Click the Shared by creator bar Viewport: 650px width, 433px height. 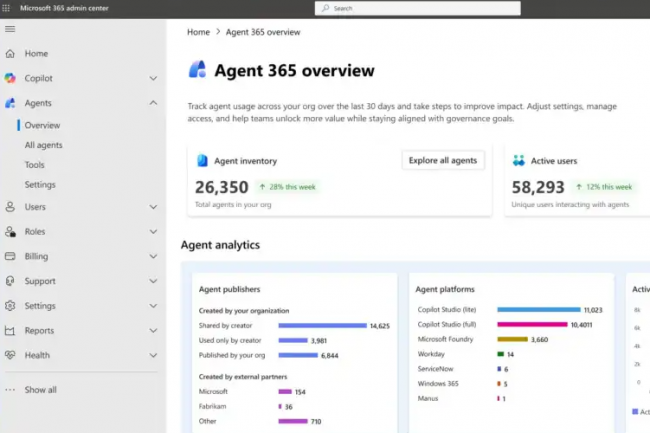322,325
